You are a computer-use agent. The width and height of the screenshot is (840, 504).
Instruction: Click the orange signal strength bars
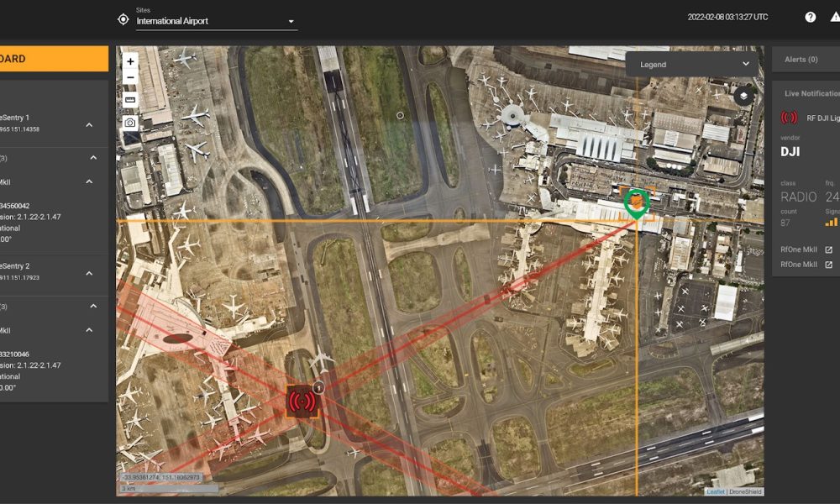832,222
